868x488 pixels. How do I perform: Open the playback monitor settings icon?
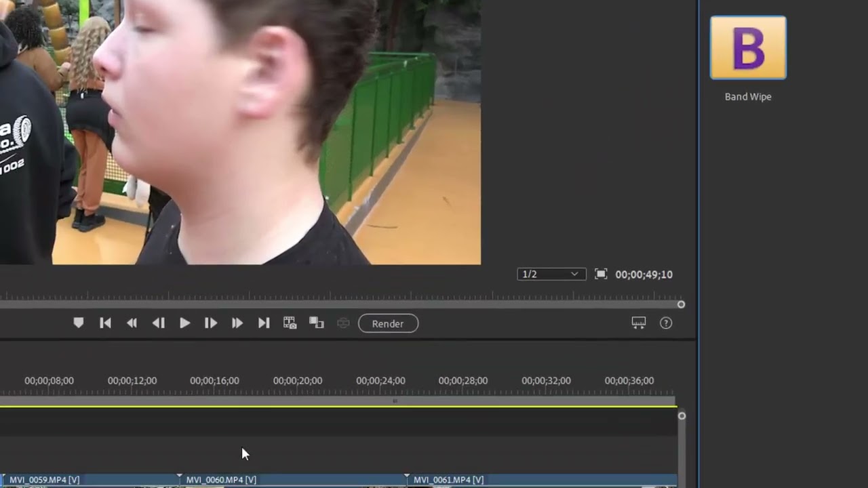coord(639,323)
